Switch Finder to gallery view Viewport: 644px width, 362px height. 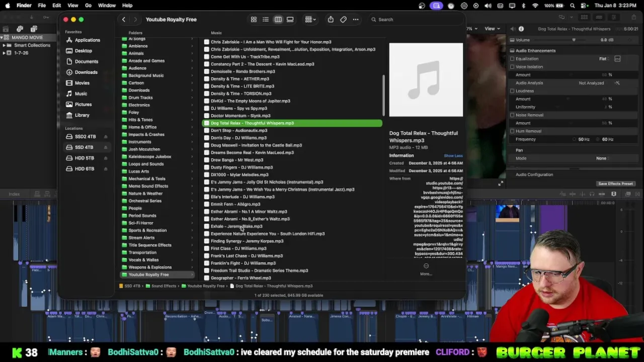pyautogui.click(x=290, y=20)
